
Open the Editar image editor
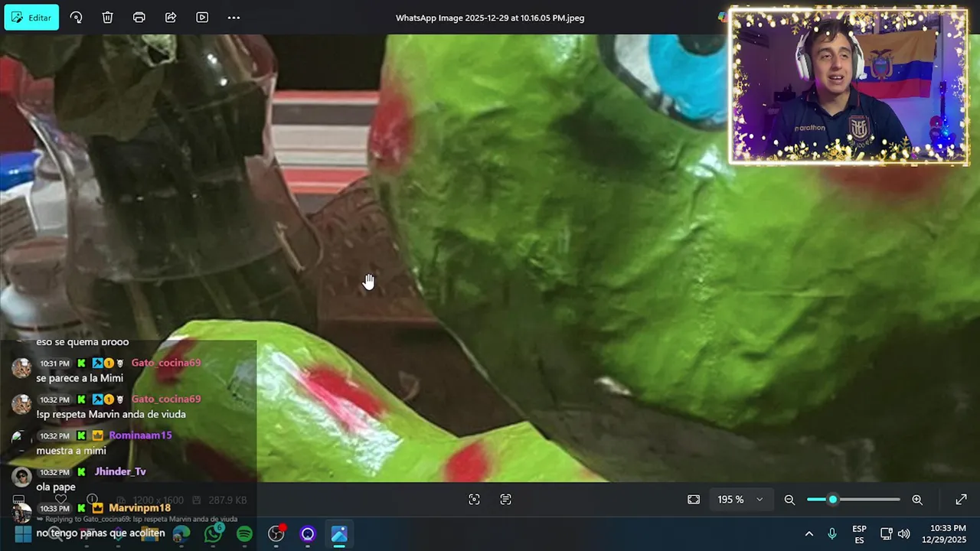pyautogui.click(x=31, y=18)
